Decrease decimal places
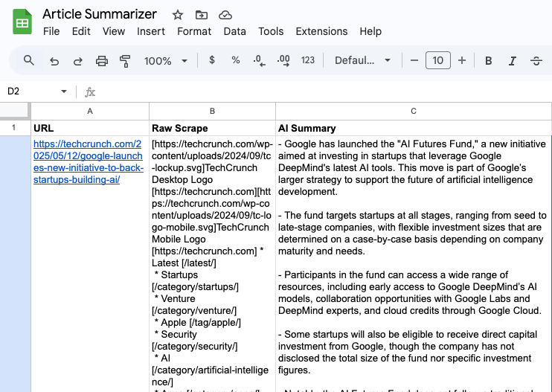The image size is (552, 392). pos(259,60)
